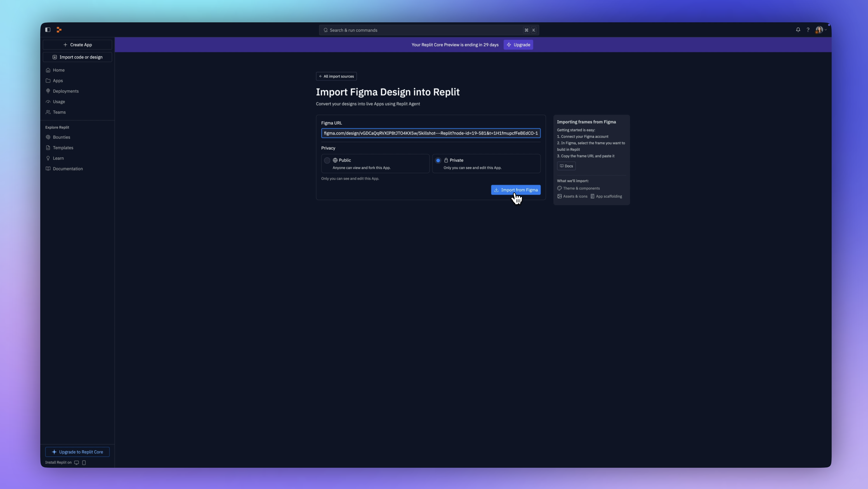Click the Bounties target icon
The height and width of the screenshot is (489, 868).
[x=48, y=137]
